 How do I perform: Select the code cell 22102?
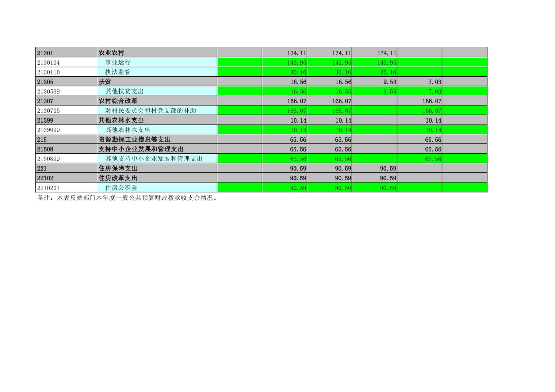(66, 178)
